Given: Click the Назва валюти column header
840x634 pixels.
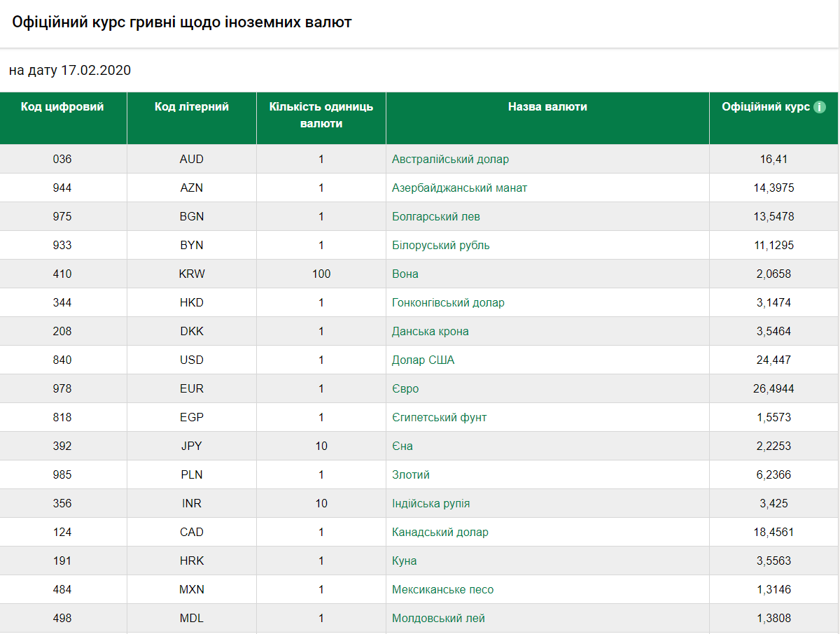Looking at the screenshot, I should pos(547,107).
